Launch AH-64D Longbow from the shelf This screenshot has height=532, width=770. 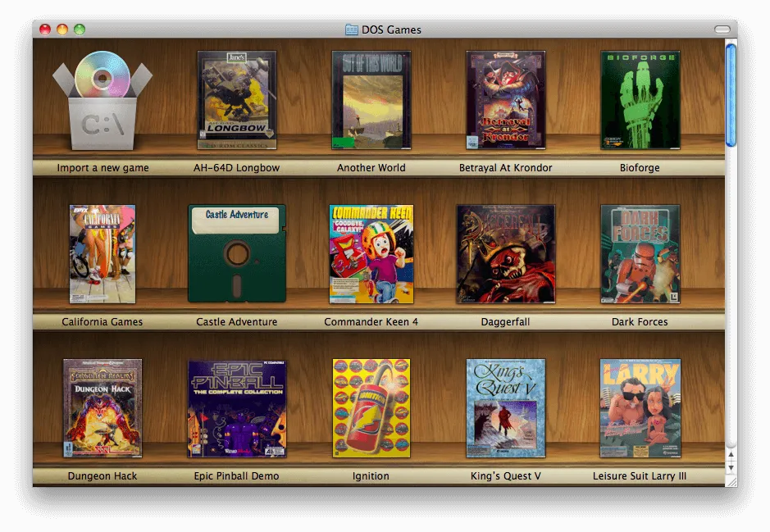[236, 98]
